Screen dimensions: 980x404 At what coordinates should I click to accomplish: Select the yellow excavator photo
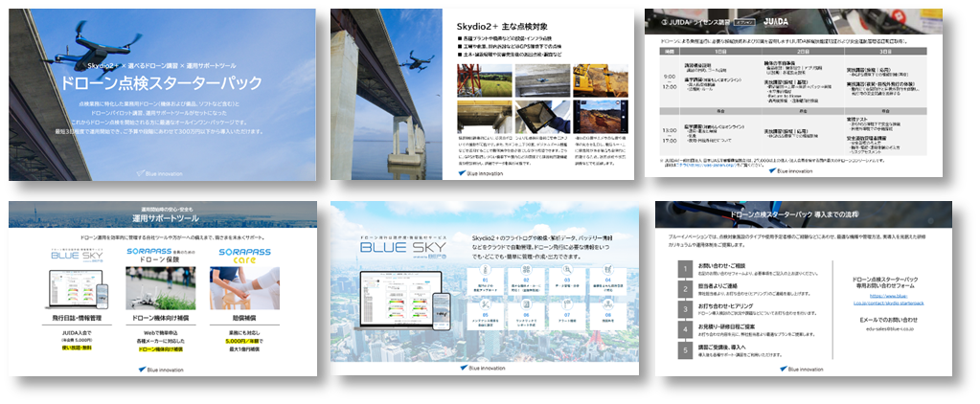pyautogui.click(x=600, y=79)
